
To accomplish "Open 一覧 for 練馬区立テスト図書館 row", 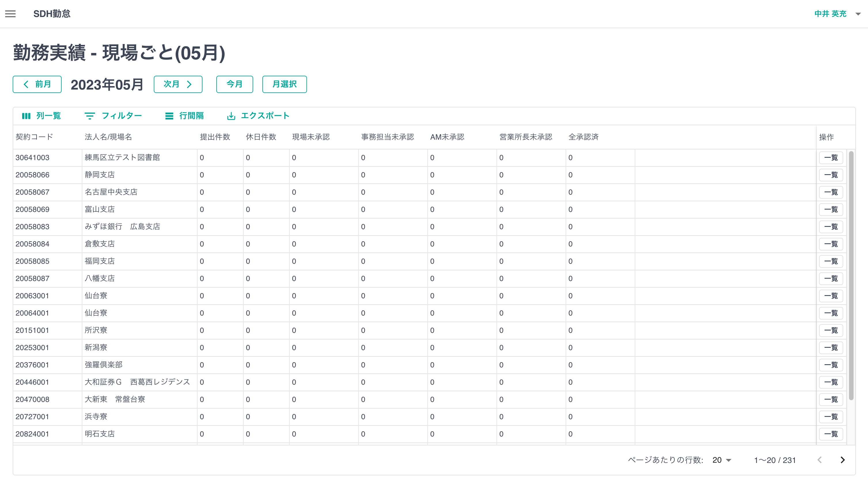I will pyautogui.click(x=831, y=157).
